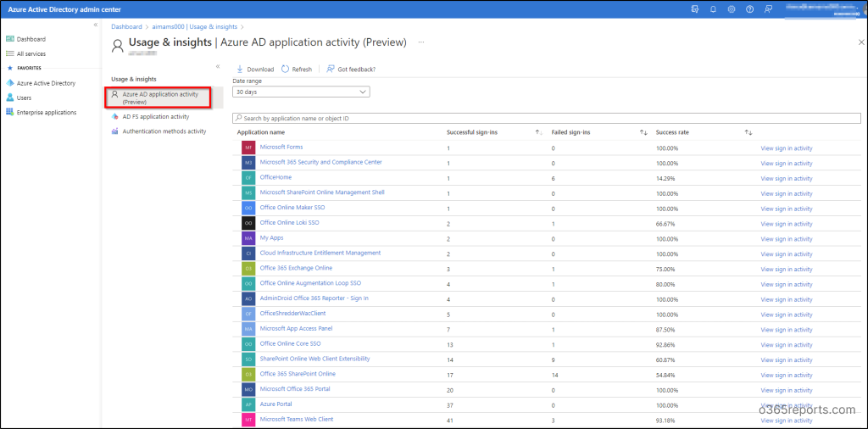Click the Microsoft Teams Web Client icon

(248, 420)
